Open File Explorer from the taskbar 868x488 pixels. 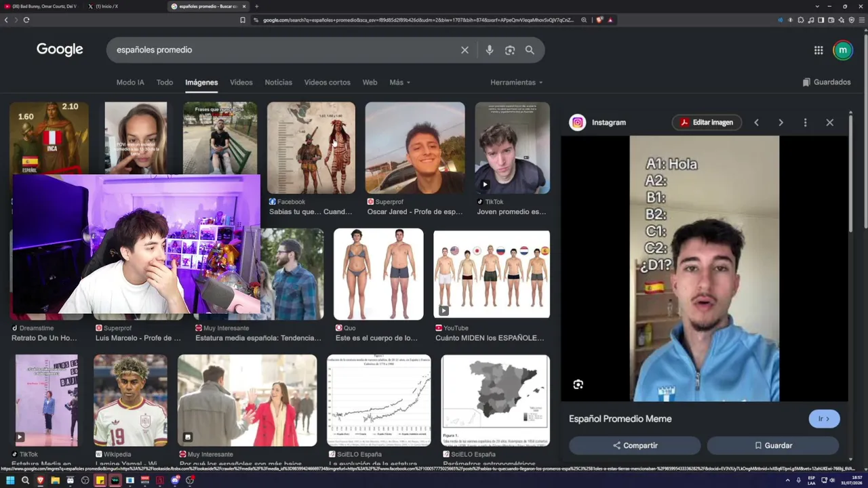tap(55, 481)
